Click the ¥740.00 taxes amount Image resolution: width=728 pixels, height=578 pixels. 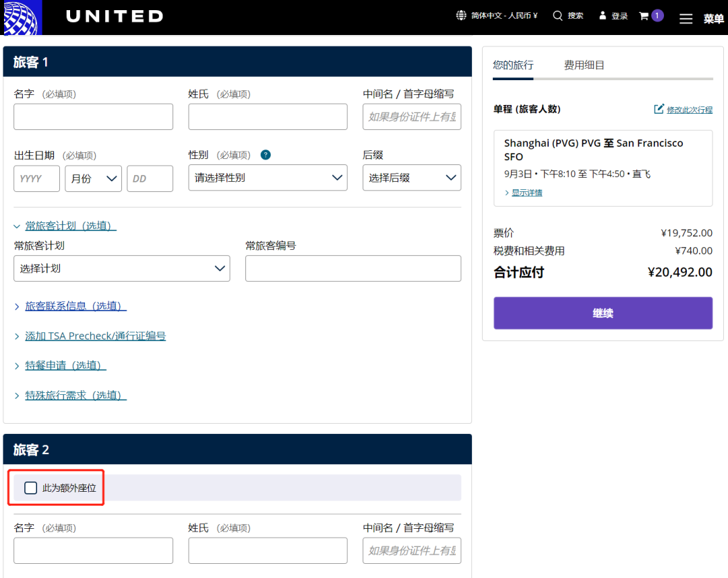point(694,251)
